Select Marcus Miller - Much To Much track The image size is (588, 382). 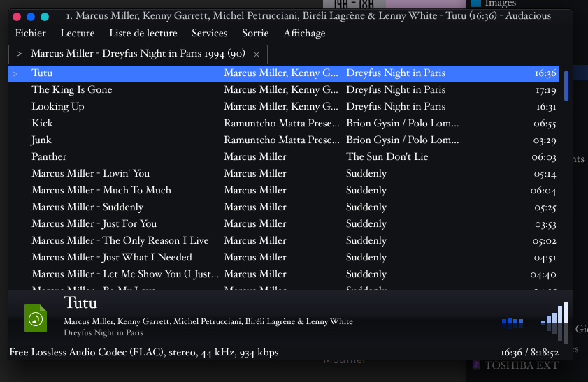point(283,190)
